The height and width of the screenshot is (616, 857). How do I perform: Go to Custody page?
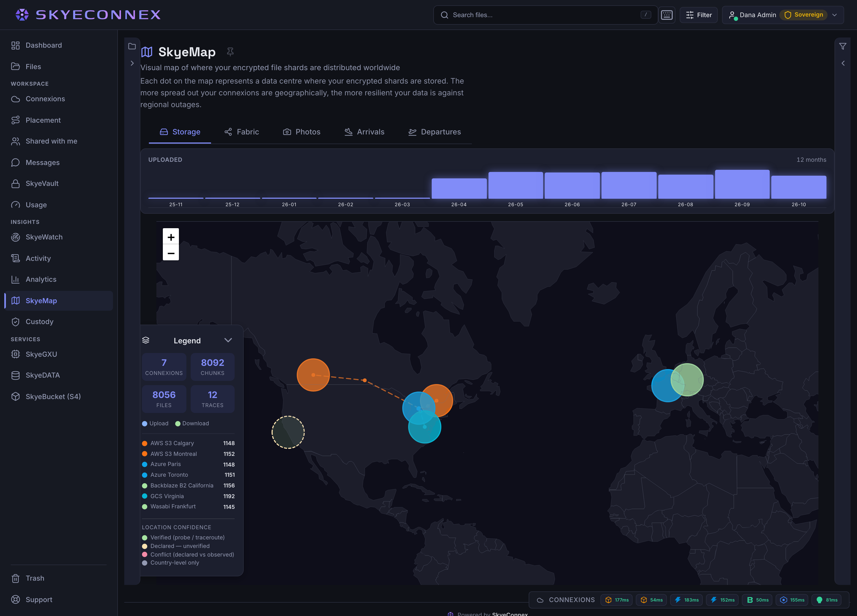59,322
